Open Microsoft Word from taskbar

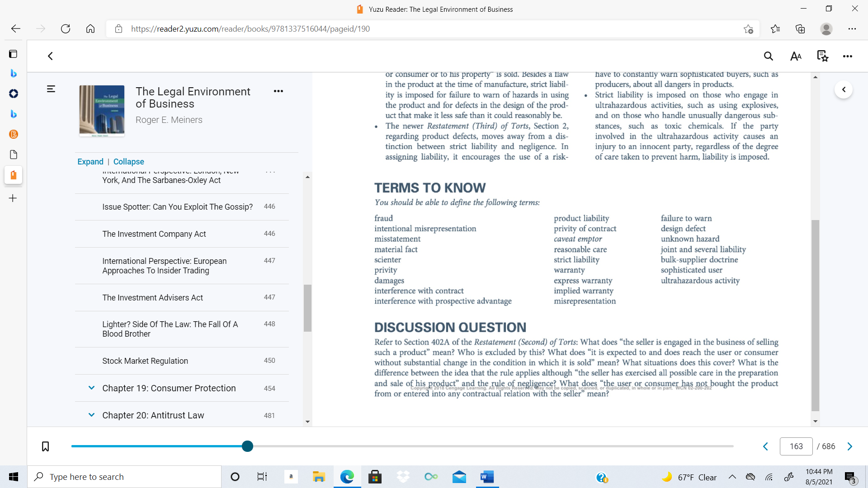click(x=487, y=477)
